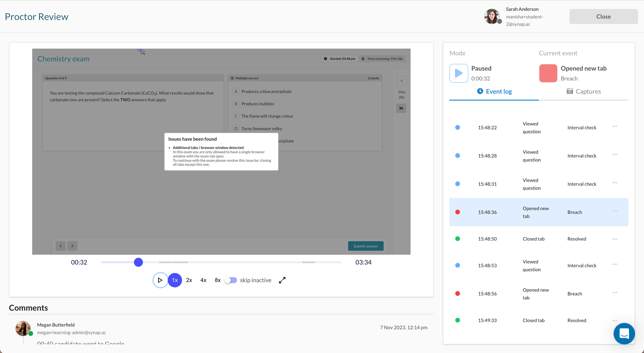Open the chat support bubble icon

click(x=624, y=333)
